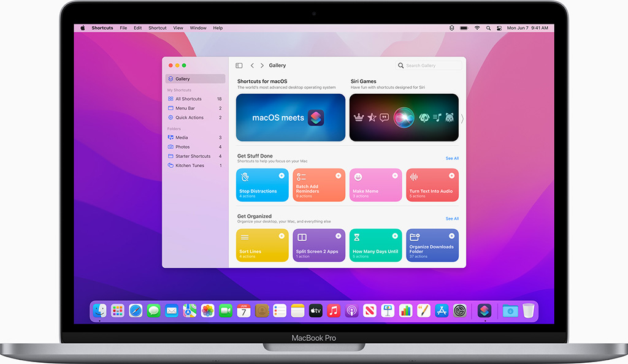Viewport: 628px width, 364px height.
Task: Launch FaceTime from the Dock
Action: [226, 311]
